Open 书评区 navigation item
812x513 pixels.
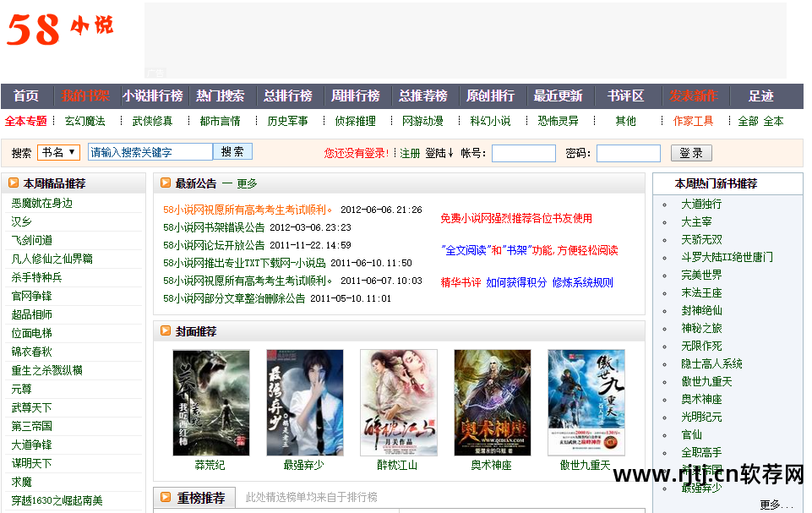pyautogui.click(x=625, y=96)
